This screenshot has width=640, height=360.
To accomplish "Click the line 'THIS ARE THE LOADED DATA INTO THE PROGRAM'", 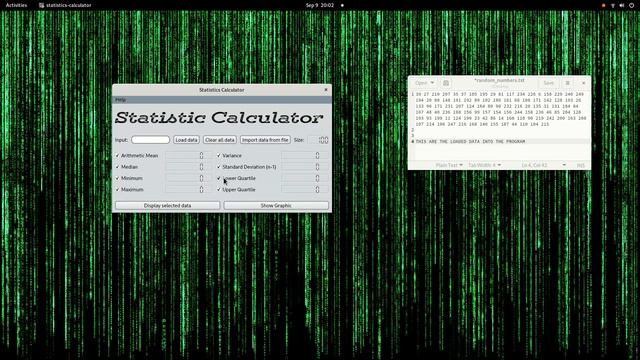I will point(470,142).
